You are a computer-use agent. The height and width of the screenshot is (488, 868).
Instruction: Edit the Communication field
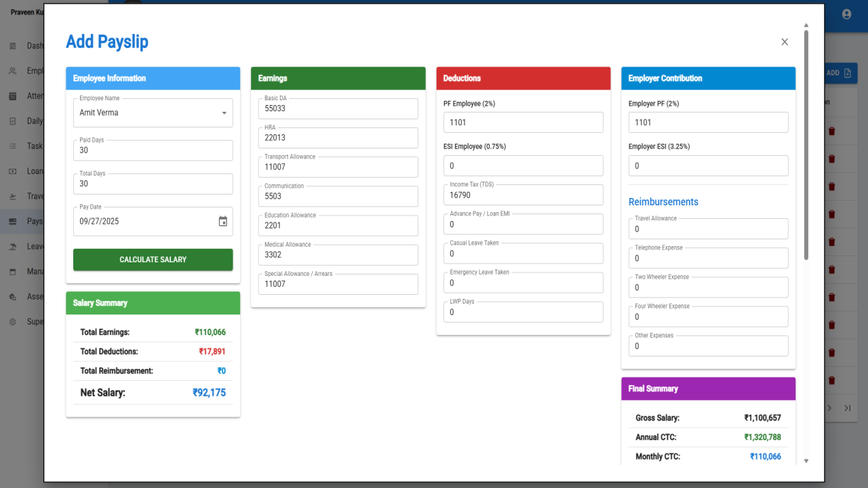338,196
